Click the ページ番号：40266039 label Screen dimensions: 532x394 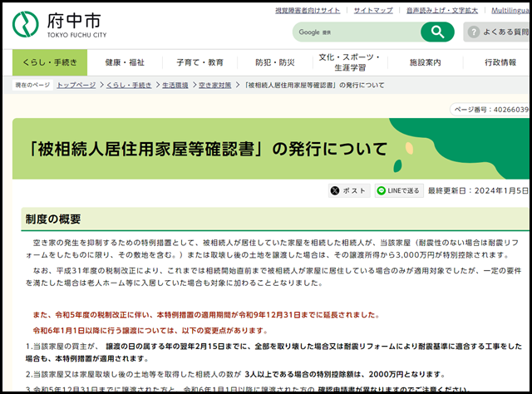click(x=491, y=110)
